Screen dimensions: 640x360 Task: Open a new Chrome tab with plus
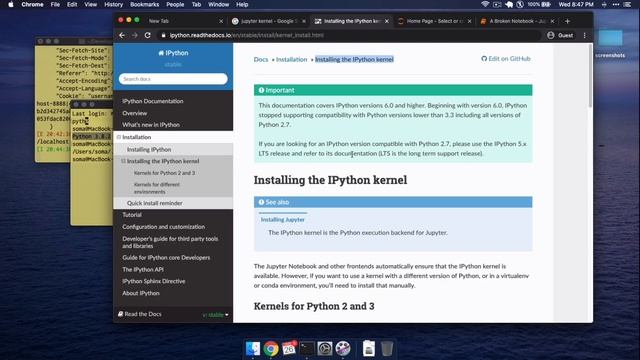click(567, 21)
